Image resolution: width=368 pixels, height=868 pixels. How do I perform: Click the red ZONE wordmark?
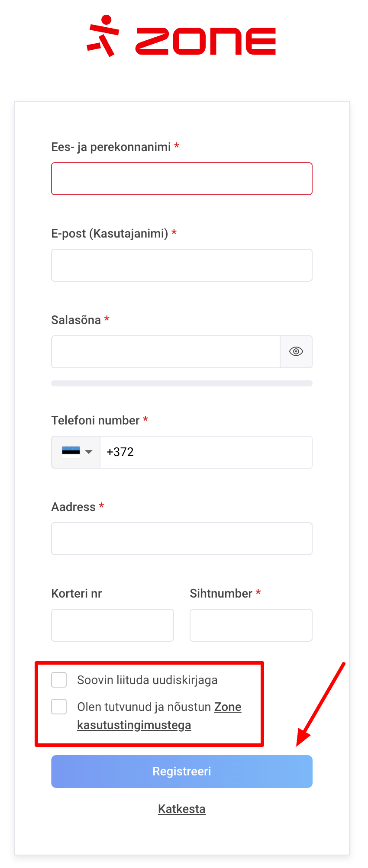pos(206,42)
